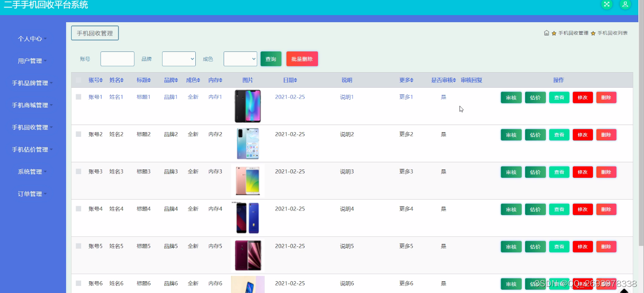The width and height of the screenshot is (644, 293).
Task: Sort by 标题 column header
Action: (143, 80)
